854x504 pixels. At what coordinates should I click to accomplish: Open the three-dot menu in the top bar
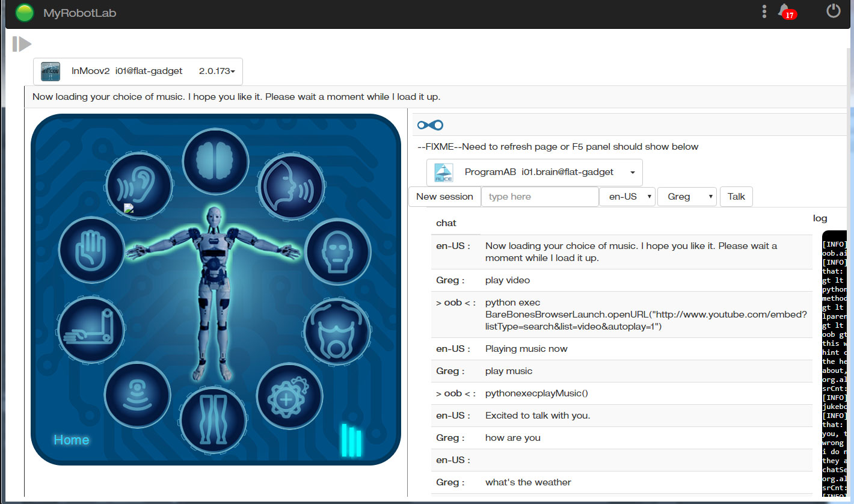(x=764, y=11)
